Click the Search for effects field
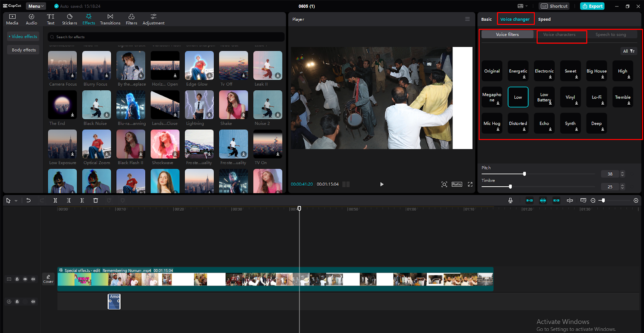Screen dimensions: 644x333 pos(166,37)
